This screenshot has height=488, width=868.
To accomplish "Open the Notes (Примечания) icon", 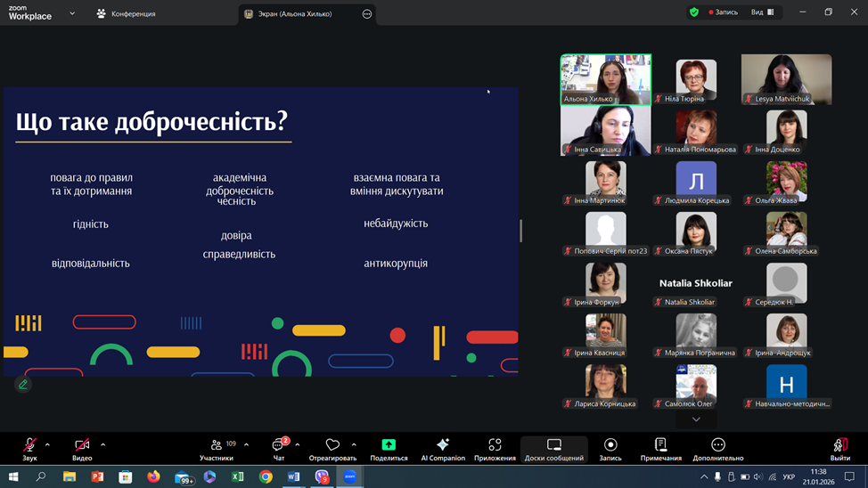I will (660, 445).
